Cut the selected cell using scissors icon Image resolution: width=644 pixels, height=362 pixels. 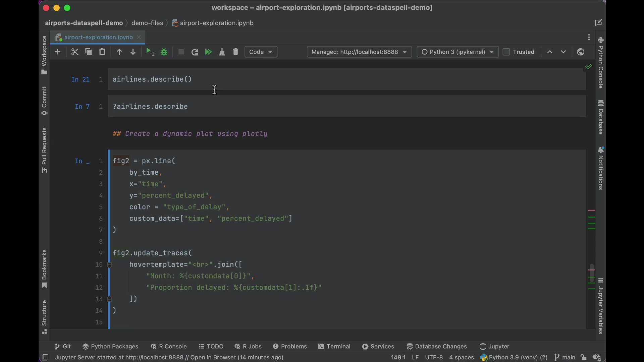(74, 52)
